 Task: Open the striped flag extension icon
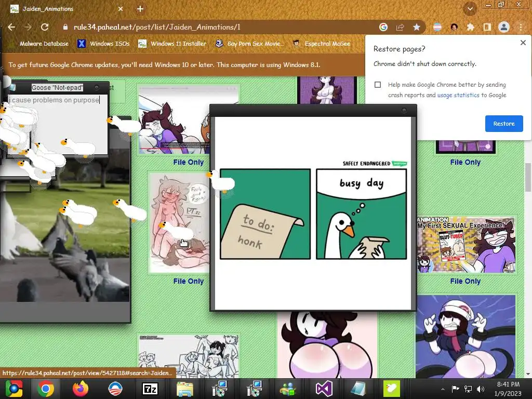click(x=437, y=27)
